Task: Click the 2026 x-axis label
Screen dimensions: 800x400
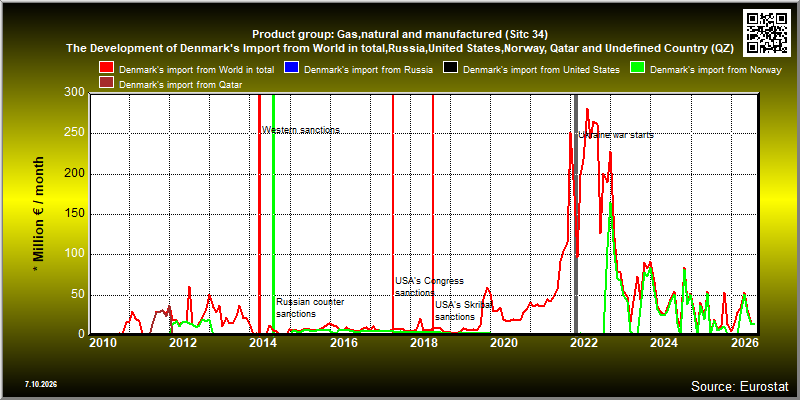Action: tap(744, 342)
